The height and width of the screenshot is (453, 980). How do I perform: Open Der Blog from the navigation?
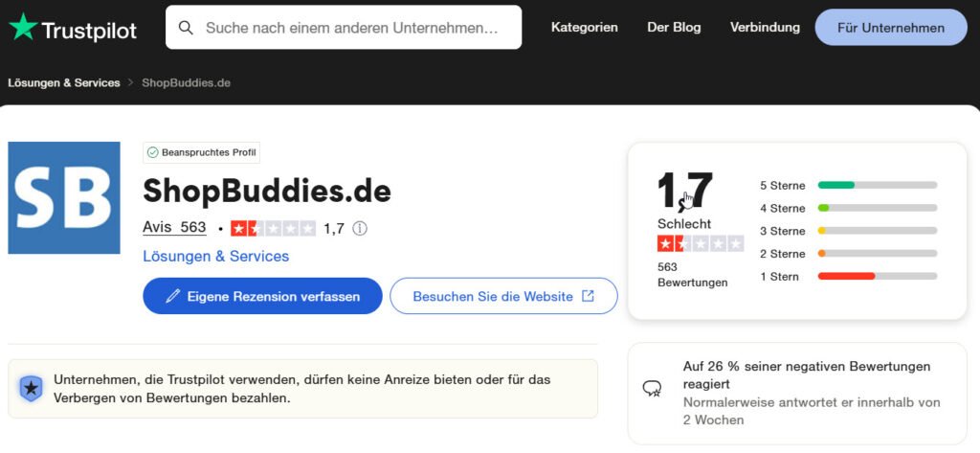pos(674,28)
